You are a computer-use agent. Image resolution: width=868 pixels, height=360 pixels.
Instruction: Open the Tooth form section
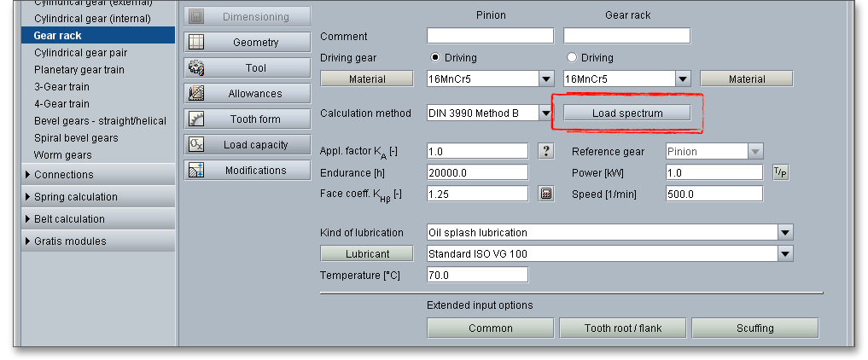248,119
